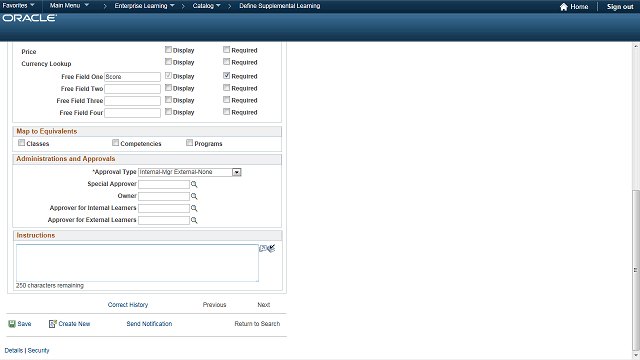This screenshot has height=360, width=640.
Task: Click the Create New page icon
Action: click(53, 324)
